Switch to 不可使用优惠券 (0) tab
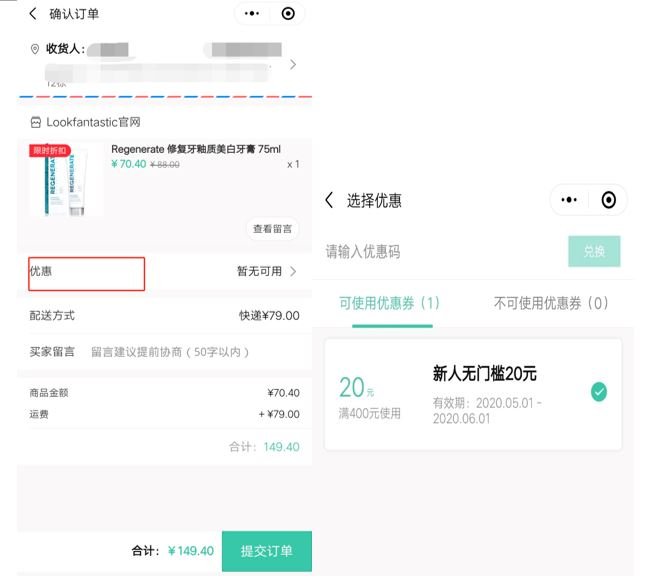This screenshot has height=581, width=672. tap(551, 303)
